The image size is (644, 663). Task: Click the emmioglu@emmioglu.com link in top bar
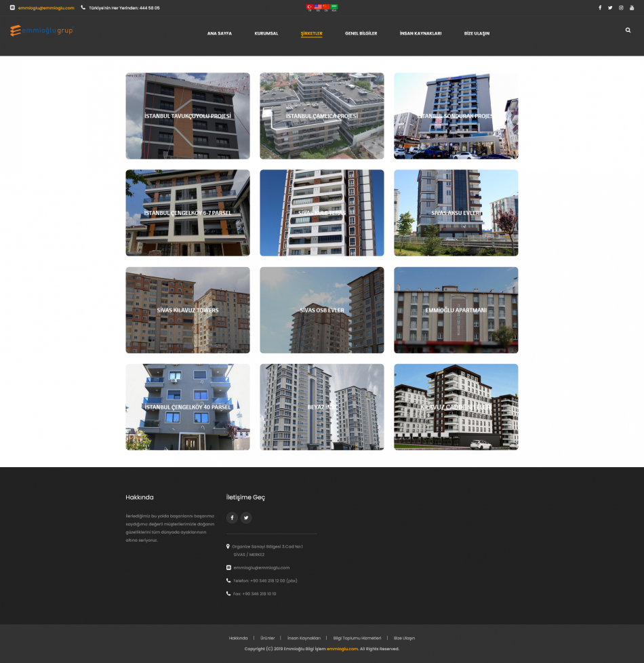[x=46, y=8]
